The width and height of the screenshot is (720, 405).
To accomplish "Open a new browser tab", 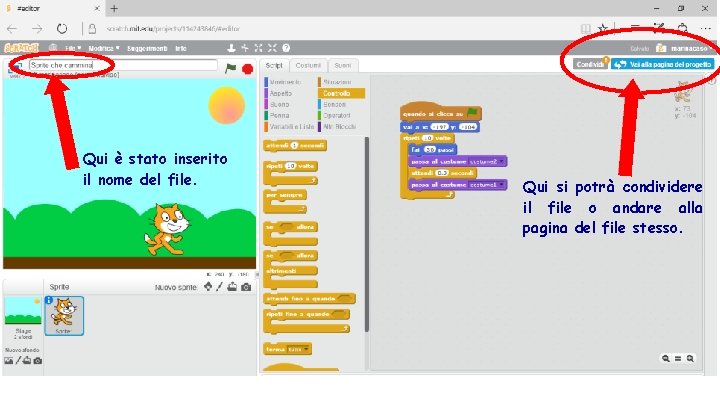I will [x=114, y=8].
